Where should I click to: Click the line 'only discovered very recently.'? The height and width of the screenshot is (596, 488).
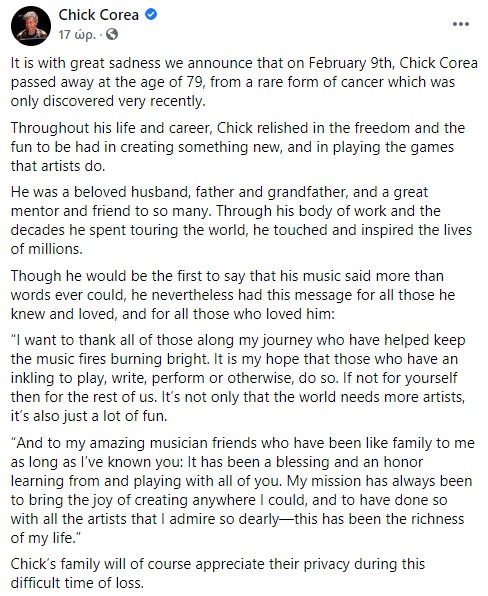click(108, 101)
